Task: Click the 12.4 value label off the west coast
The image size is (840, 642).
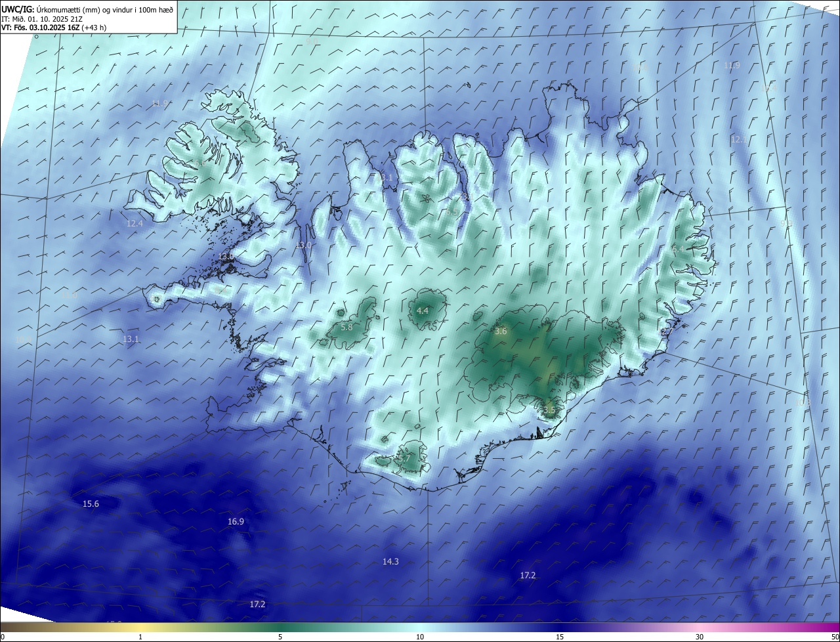Action: click(135, 223)
